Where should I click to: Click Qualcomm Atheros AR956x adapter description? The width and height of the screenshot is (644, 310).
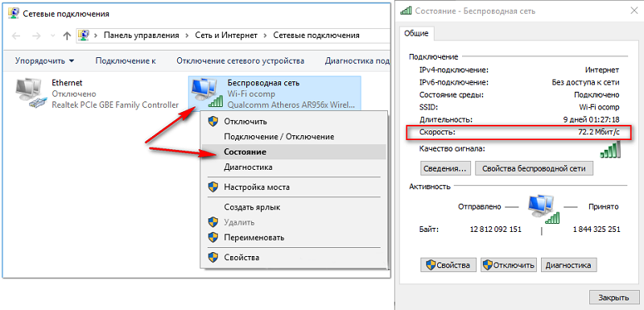pos(291,105)
